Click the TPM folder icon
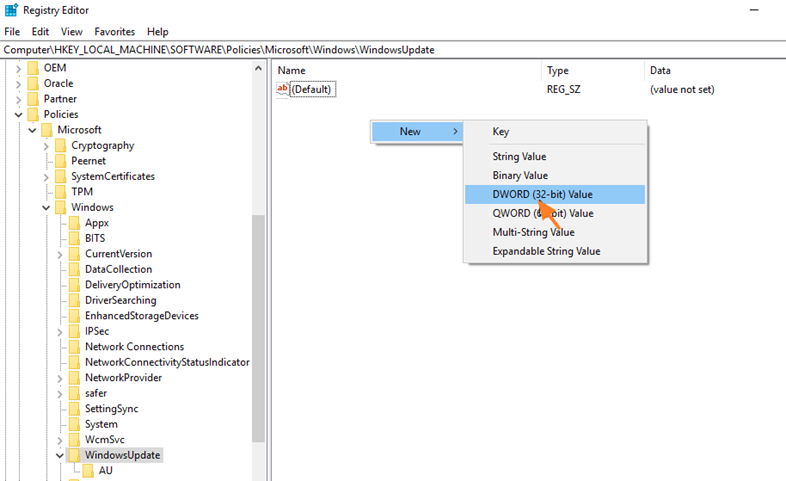This screenshot has width=786, height=481. click(x=61, y=192)
